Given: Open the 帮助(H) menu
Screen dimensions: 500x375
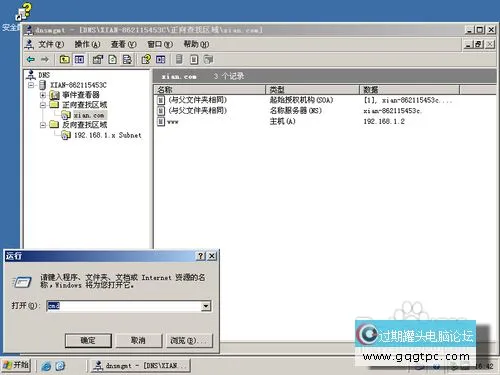Looking at the screenshot, I should point(196,44).
